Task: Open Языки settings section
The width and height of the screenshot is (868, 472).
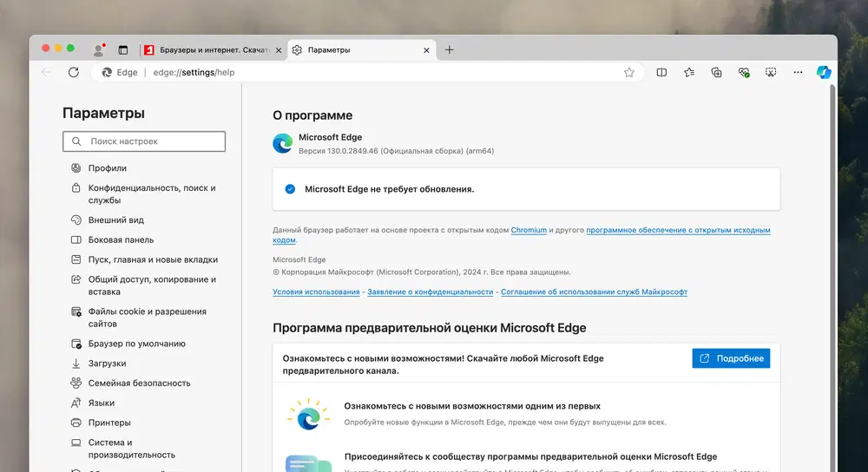Action: pos(102,403)
